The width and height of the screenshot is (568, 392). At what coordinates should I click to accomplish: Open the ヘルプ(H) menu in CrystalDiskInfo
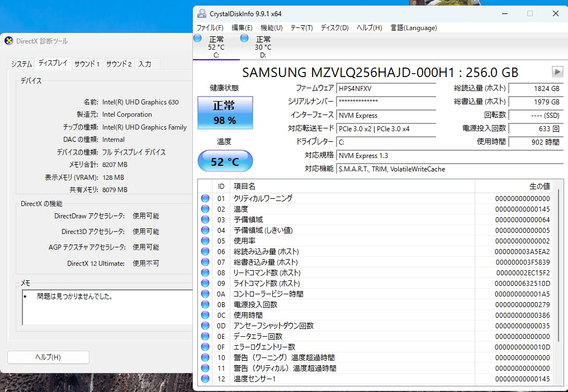point(369,28)
